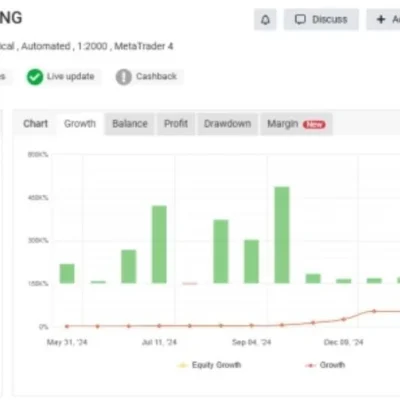Click the first green bar above May 31, '24
400x400 pixels.
pos(67,274)
